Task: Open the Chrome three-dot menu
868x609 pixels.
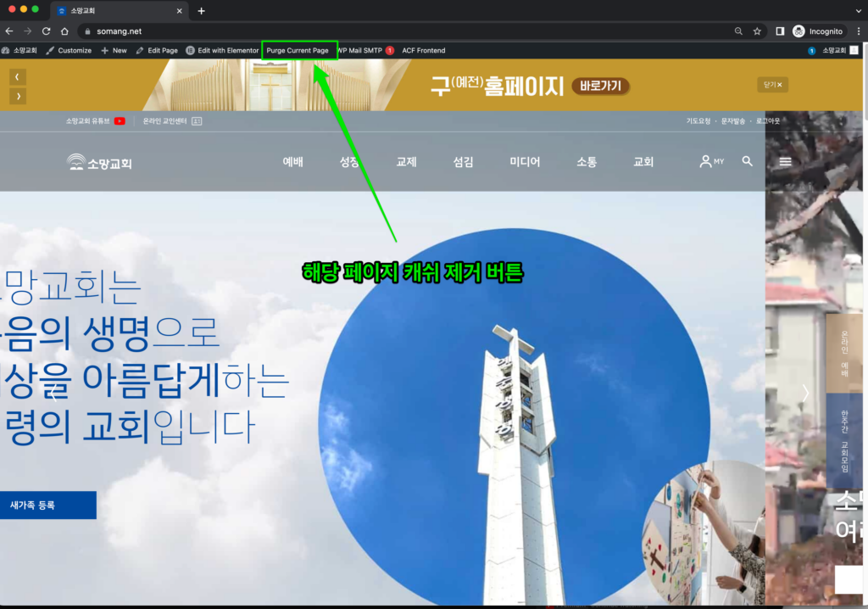Action: 859,31
